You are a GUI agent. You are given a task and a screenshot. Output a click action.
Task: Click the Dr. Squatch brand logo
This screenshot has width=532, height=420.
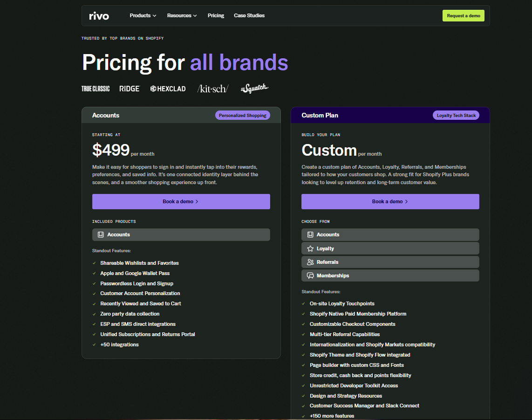point(254,88)
